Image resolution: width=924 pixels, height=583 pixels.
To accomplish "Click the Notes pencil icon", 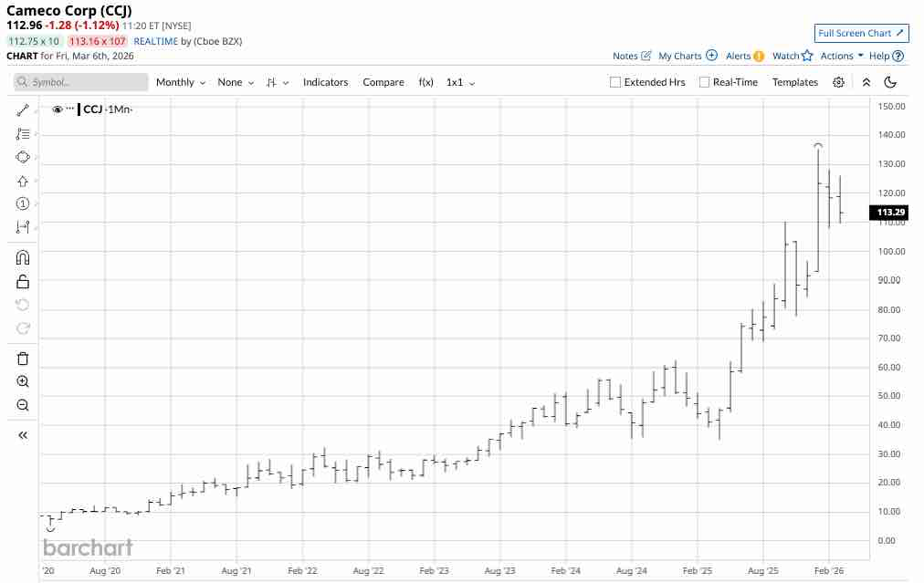I will pos(646,56).
